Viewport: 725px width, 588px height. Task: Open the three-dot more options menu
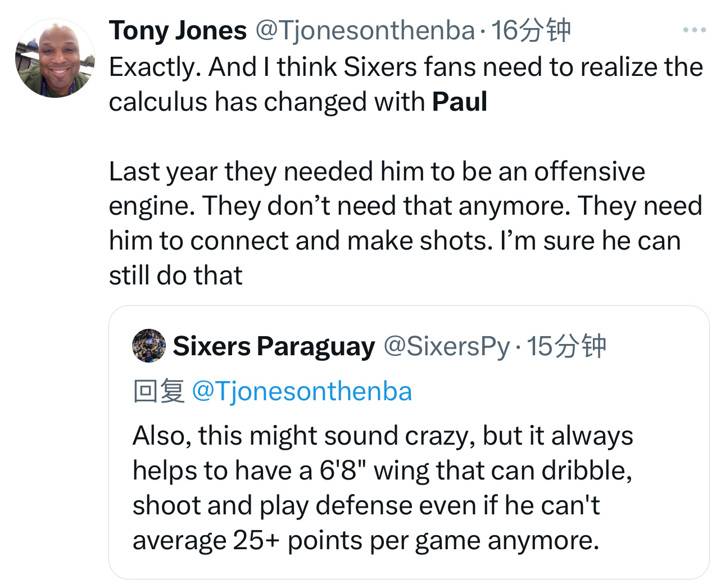[695, 30]
